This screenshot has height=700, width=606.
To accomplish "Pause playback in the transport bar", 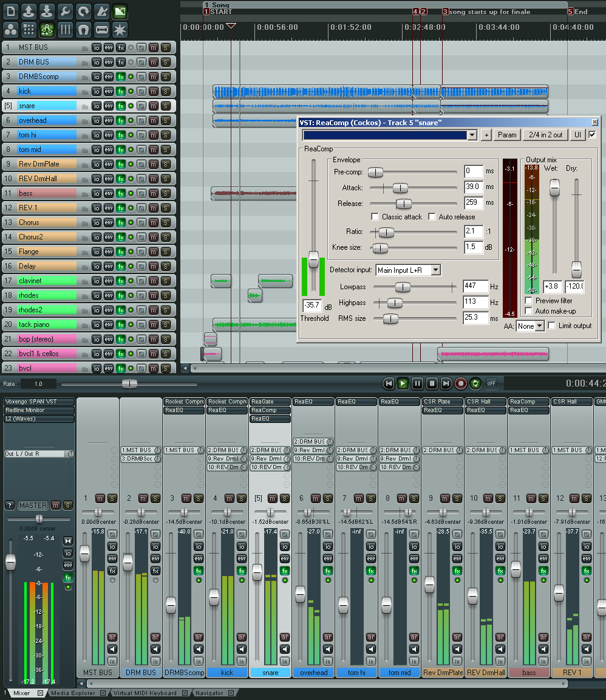I will pyautogui.click(x=417, y=383).
